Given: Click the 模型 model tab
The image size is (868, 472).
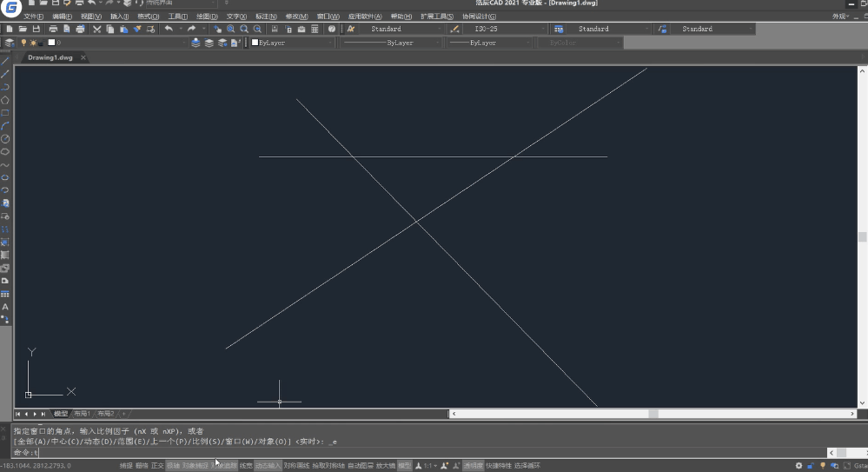Looking at the screenshot, I should [60, 414].
